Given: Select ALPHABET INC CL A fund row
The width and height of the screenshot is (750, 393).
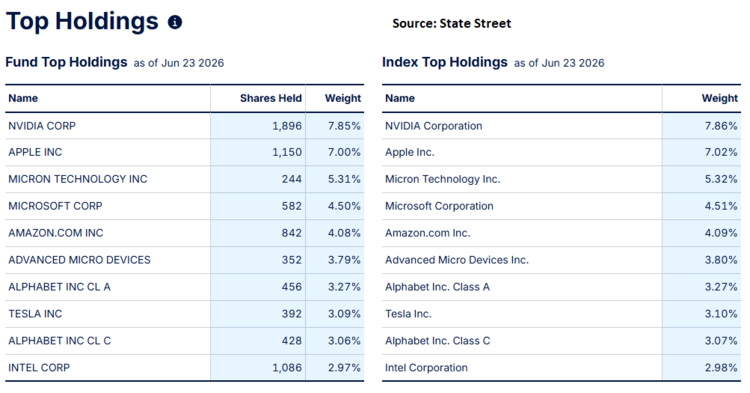Looking at the screenshot, I should [59, 287].
